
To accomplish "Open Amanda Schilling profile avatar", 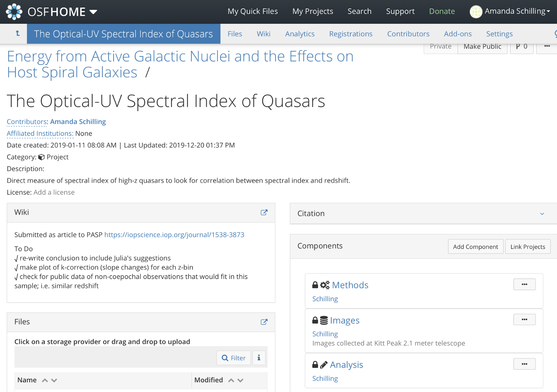I will point(476,12).
